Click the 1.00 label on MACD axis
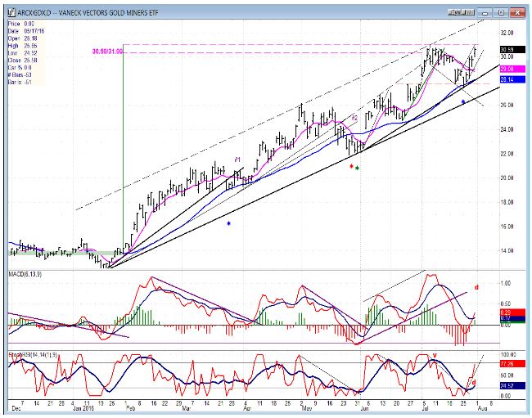The height and width of the screenshot is (418, 532). 506,283
